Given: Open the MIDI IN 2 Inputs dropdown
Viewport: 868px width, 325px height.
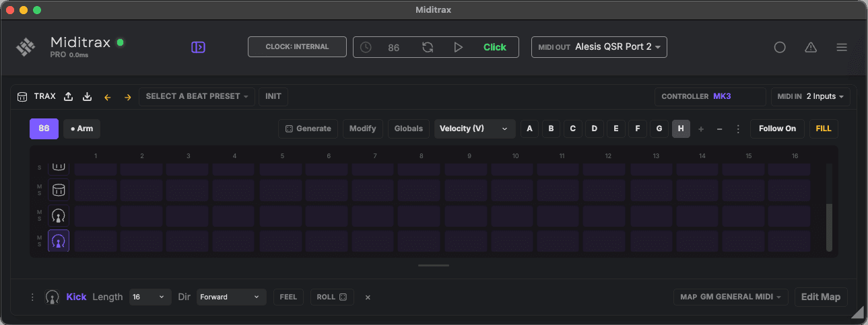Looking at the screenshot, I should [811, 96].
